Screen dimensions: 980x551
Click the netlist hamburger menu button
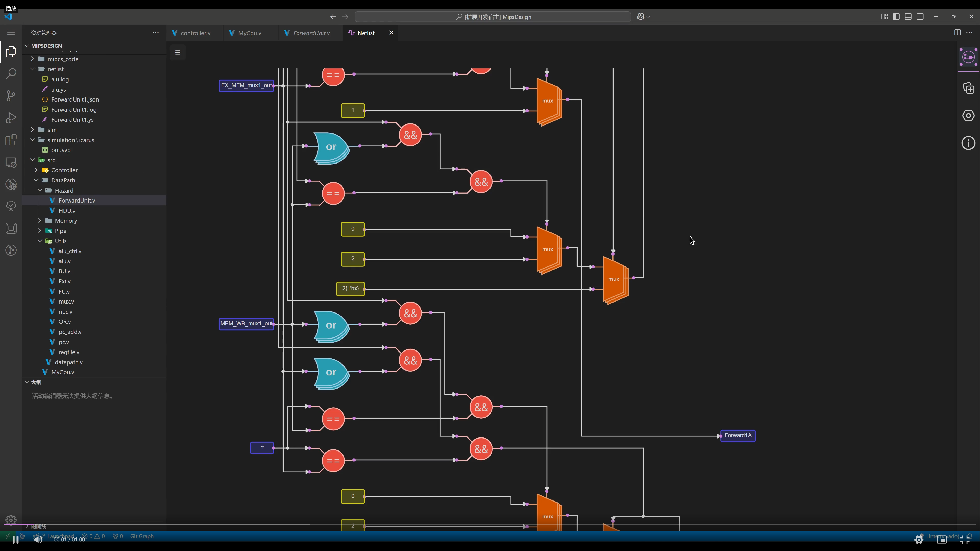(x=178, y=53)
